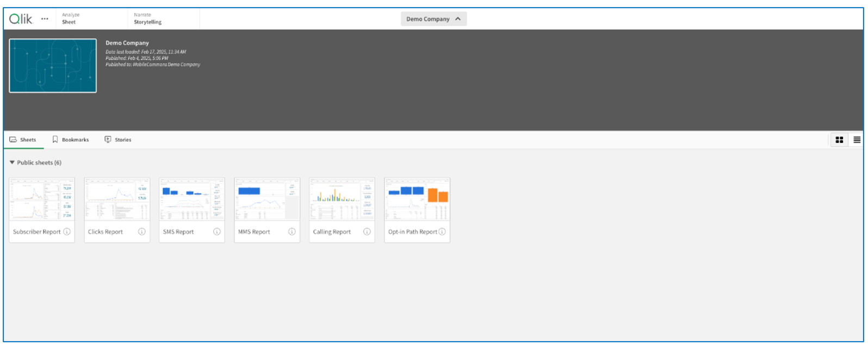
Task: Click the Published Feb 4 date line
Action: coord(137,58)
